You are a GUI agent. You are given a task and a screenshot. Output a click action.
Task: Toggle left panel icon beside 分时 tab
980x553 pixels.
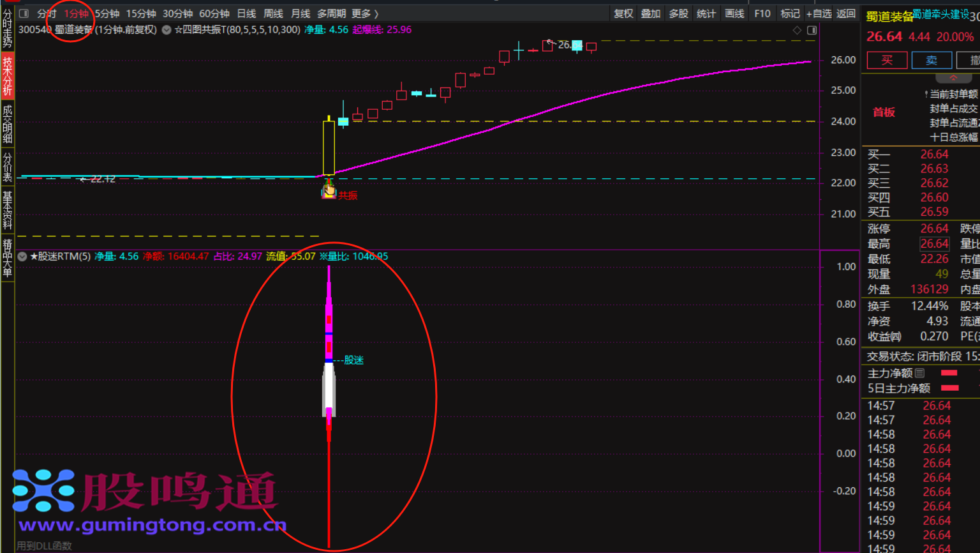(x=24, y=13)
